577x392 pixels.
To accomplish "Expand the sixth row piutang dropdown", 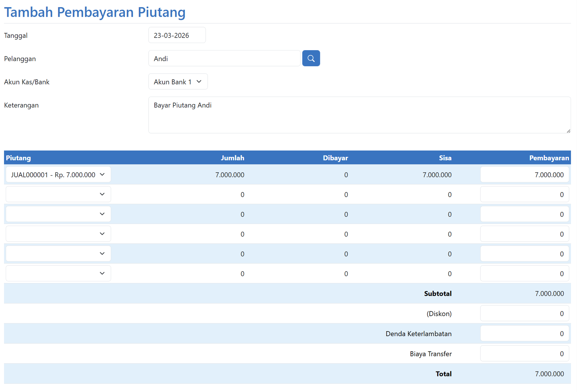I will tap(58, 273).
